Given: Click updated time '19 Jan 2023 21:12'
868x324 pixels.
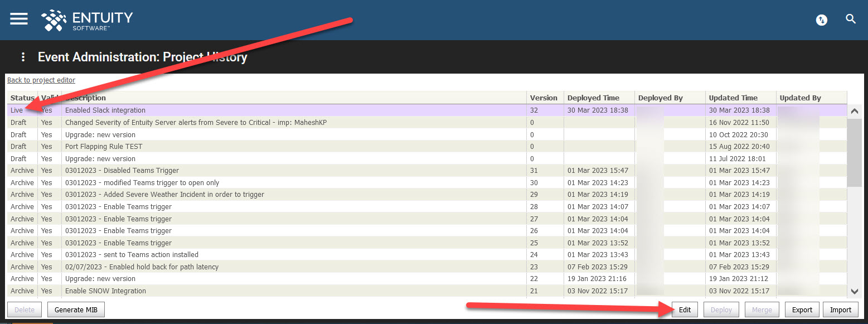Looking at the screenshot, I should point(741,279).
